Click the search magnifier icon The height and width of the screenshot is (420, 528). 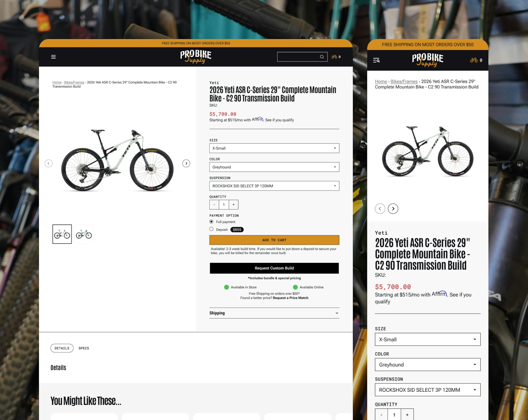(x=322, y=57)
